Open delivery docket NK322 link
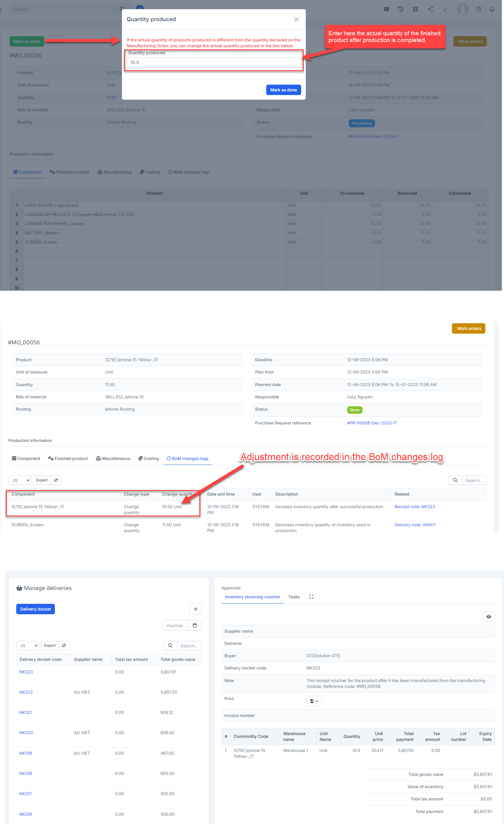The image size is (504, 824). 26,692
